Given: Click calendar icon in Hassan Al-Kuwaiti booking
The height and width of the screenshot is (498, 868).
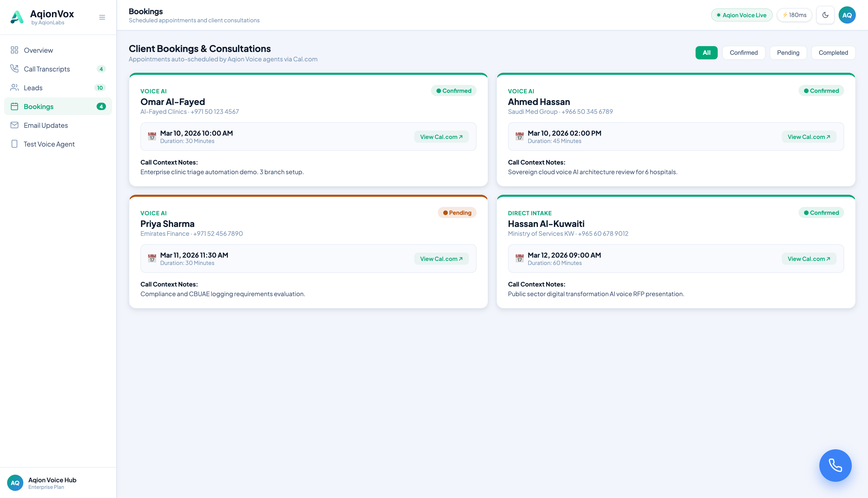Looking at the screenshot, I should point(520,258).
